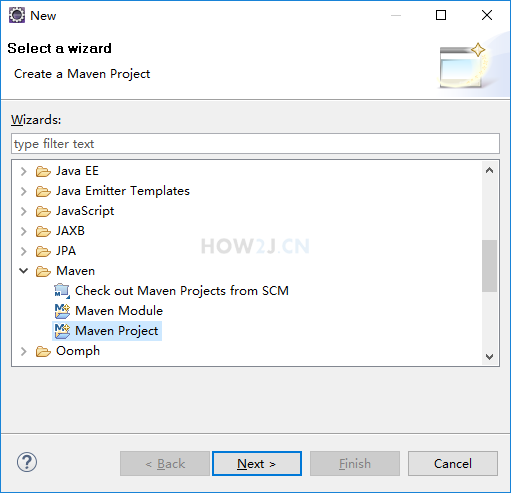The image size is (511, 493).
Task: Click the wizard list scroll-up arrow
Action: (489, 170)
